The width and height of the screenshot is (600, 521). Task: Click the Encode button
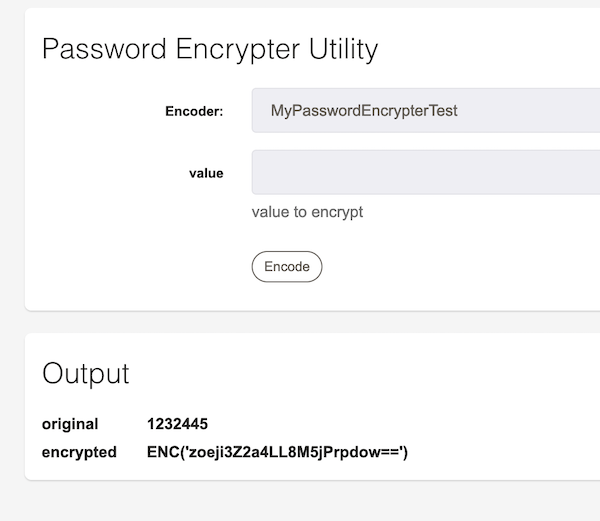(x=287, y=267)
